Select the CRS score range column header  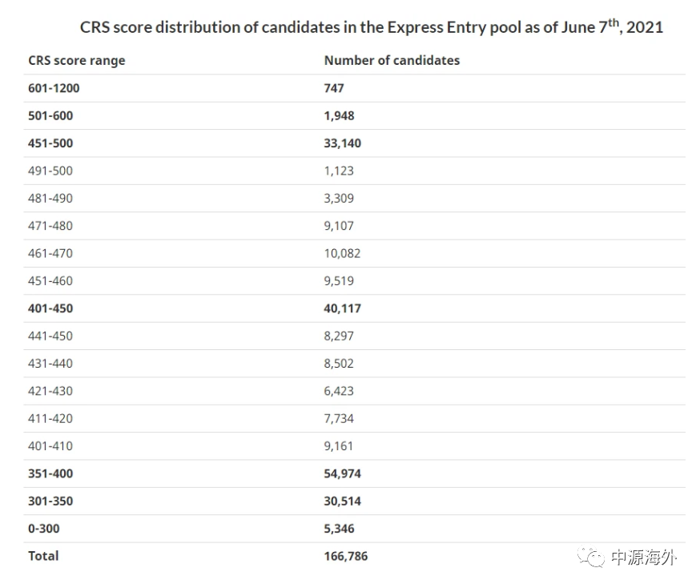pos(77,60)
